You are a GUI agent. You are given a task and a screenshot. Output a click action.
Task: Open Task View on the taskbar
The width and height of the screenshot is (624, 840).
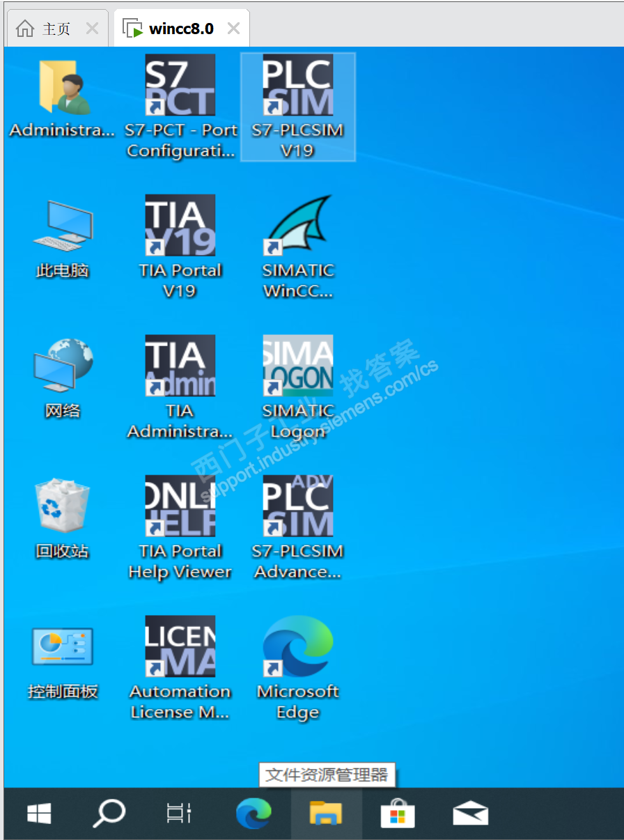point(180,813)
